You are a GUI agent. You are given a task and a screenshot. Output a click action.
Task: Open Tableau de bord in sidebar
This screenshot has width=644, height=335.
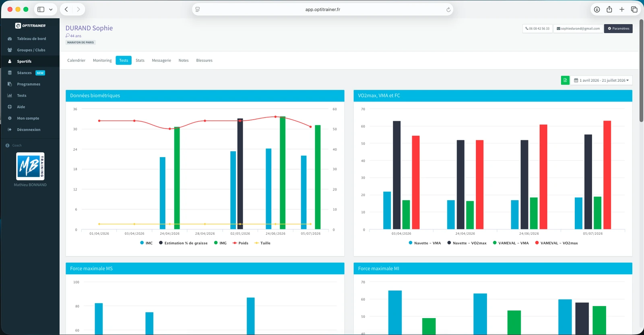point(31,39)
